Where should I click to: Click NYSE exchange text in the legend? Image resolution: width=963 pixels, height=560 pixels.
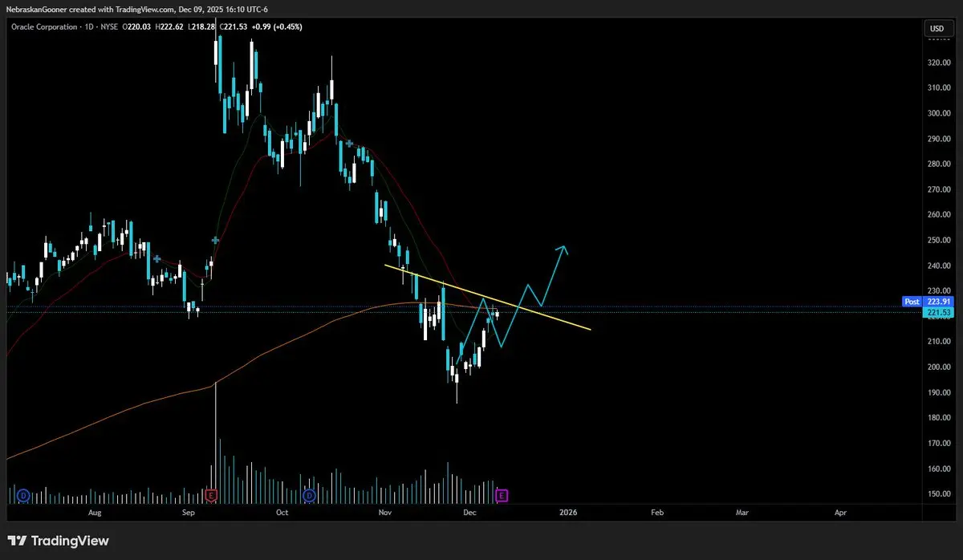(108, 27)
